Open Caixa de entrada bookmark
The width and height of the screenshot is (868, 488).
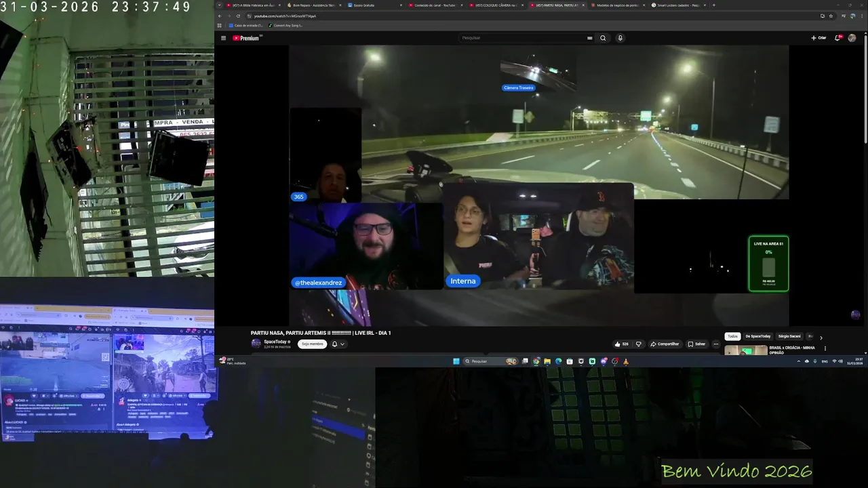coord(246,25)
